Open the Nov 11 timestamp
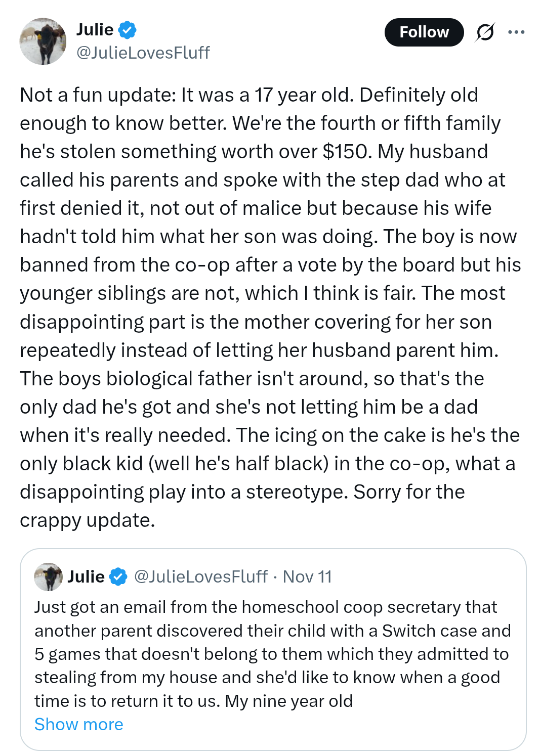 (307, 576)
